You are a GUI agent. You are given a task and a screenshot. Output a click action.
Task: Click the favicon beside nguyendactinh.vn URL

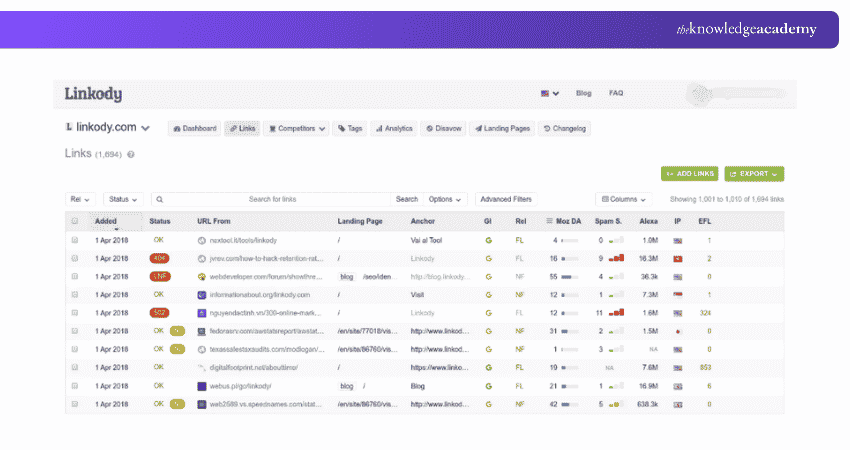[x=202, y=313]
